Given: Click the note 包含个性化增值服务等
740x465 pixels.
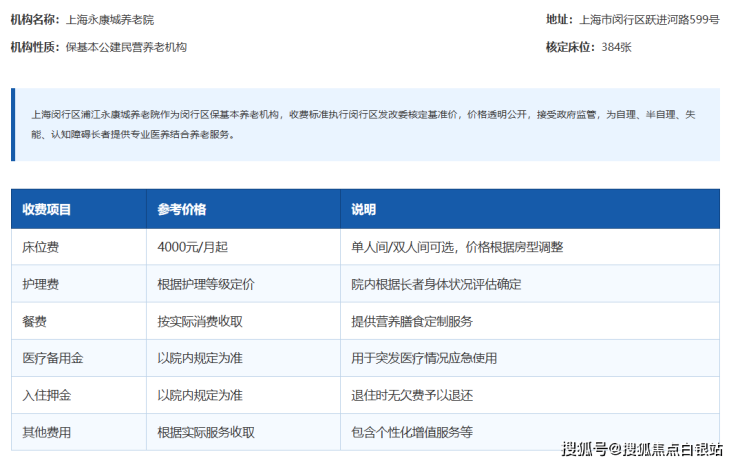Looking at the screenshot, I should 412,432.
